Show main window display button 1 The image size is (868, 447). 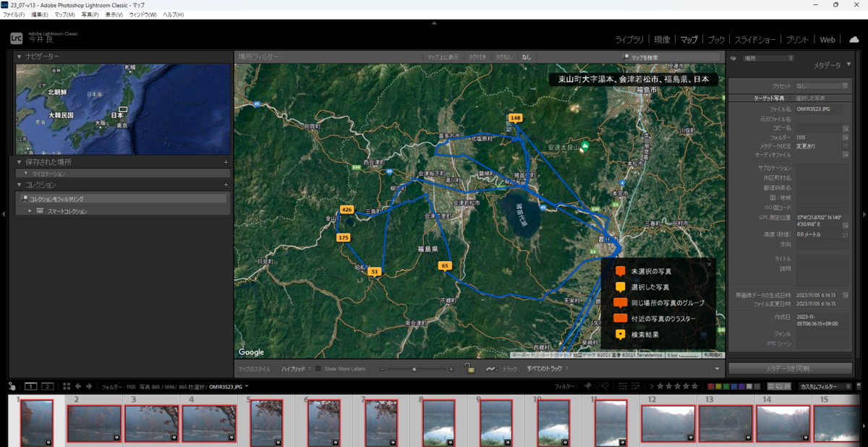pos(31,386)
